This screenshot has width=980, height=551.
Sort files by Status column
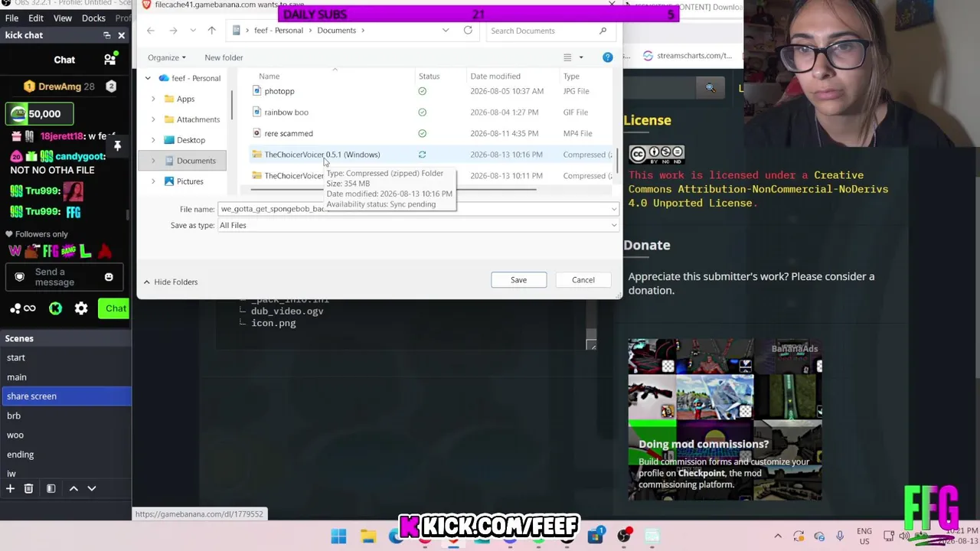coord(429,76)
